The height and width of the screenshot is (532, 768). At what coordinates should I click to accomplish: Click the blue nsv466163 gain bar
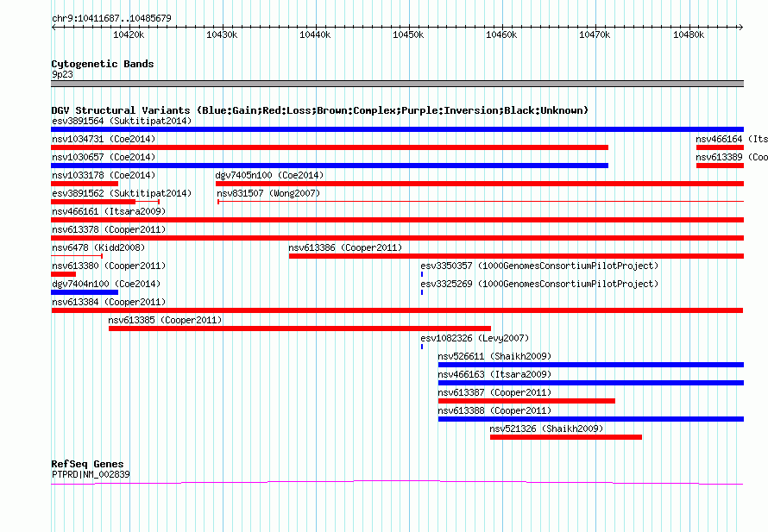pos(591,383)
